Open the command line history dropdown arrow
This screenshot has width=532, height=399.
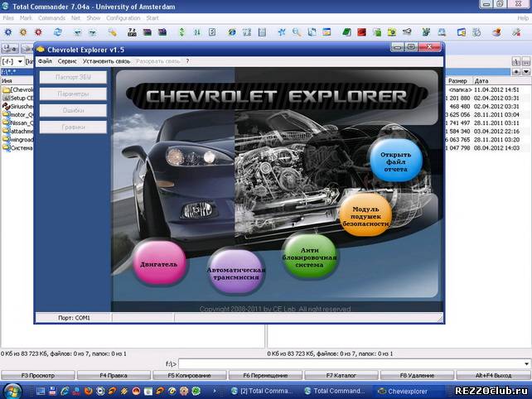(x=526, y=363)
